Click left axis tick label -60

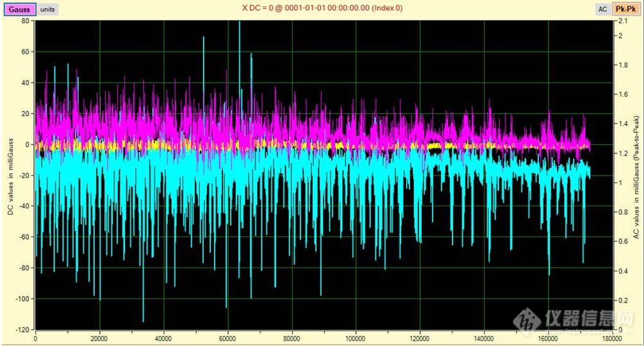pyautogui.click(x=24, y=237)
